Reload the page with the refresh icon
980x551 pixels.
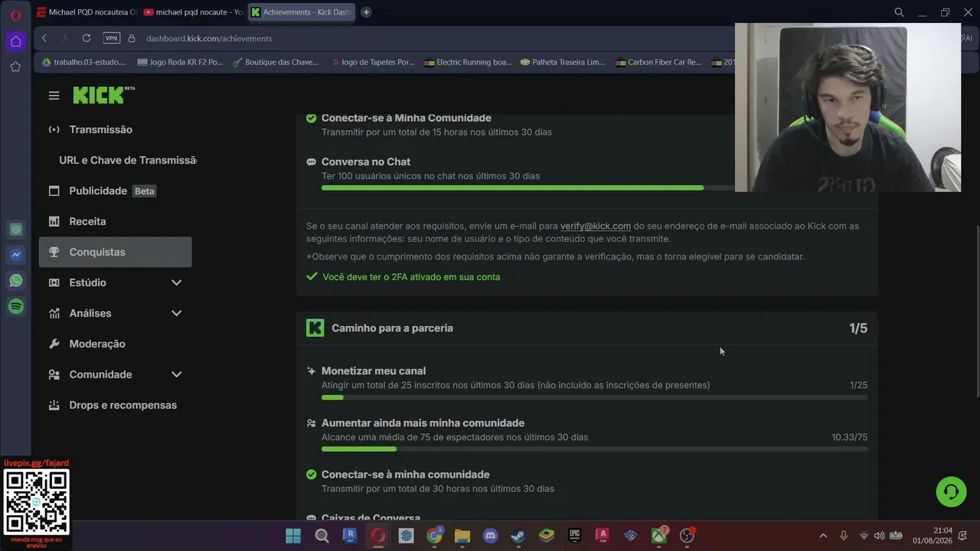87,38
